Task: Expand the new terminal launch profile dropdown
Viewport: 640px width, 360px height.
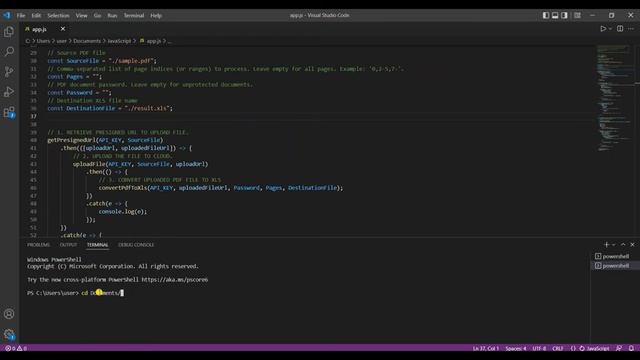Action: (613, 244)
